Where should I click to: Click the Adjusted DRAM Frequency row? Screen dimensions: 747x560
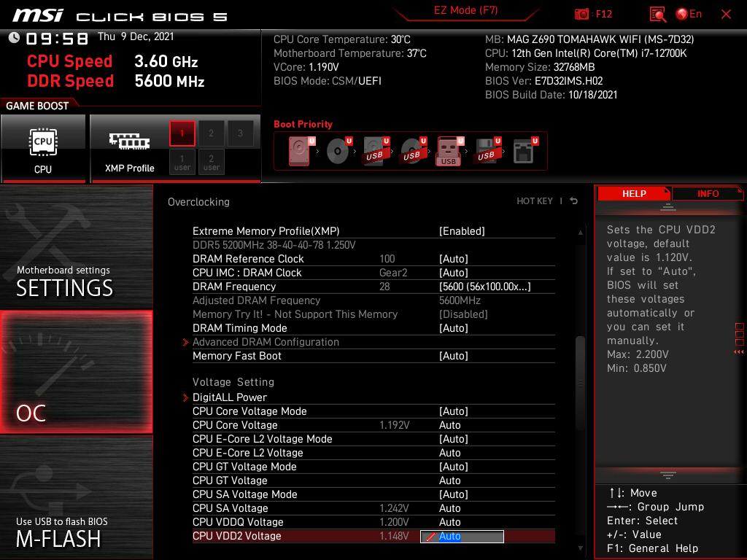pos(373,300)
